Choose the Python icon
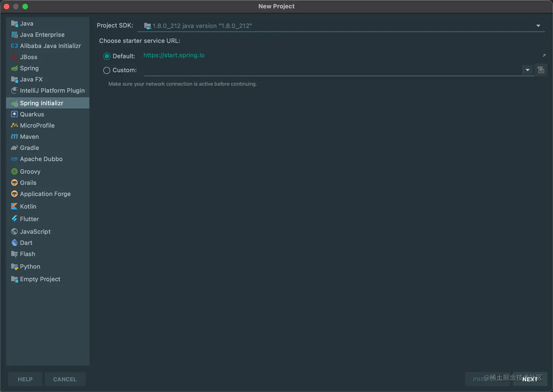 15,267
